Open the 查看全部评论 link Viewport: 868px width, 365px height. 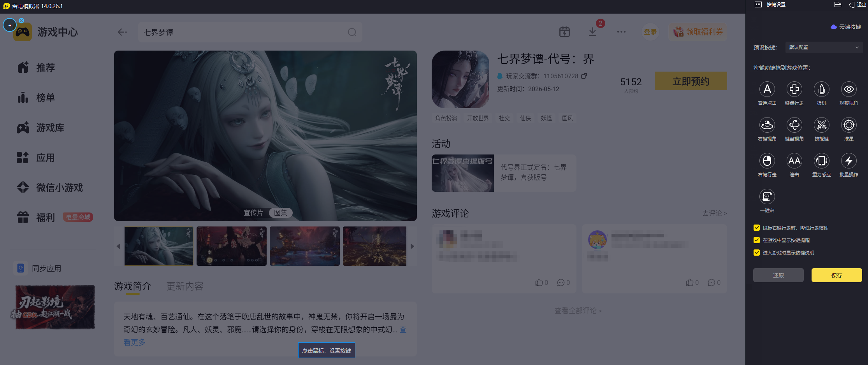pyautogui.click(x=578, y=311)
